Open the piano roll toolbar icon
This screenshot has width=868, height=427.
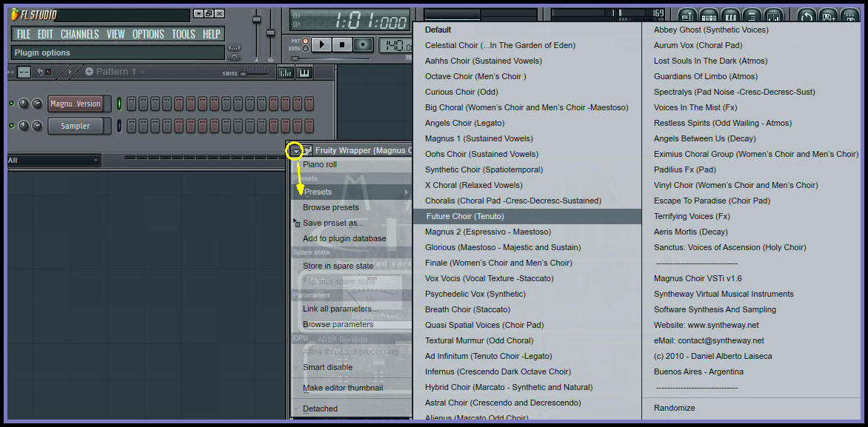[x=731, y=16]
